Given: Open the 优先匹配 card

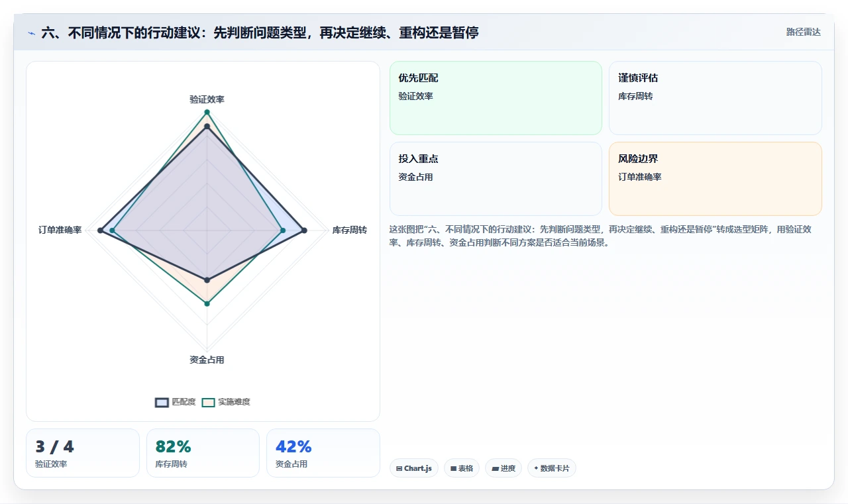Looking at the screenshot, I should 496,98.
